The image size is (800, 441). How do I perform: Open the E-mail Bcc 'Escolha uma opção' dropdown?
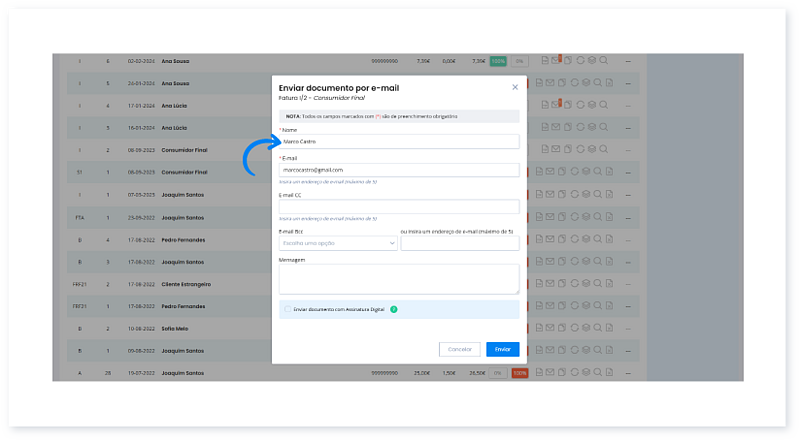pyautogui.click(x=338, y=243)
